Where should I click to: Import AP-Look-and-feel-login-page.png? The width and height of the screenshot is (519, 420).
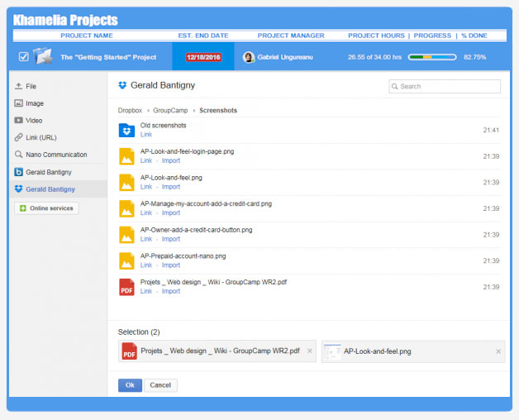tap(171, 160)
